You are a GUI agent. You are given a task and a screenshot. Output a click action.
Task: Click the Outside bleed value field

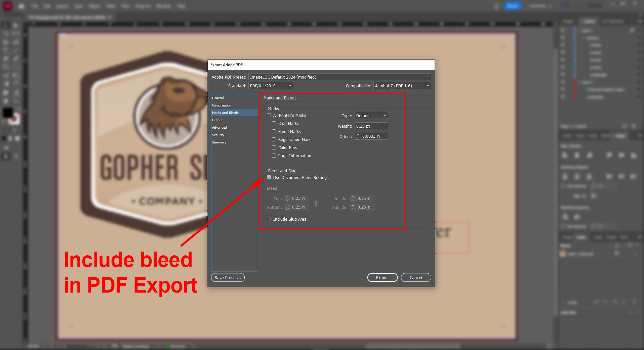(365, 207)
